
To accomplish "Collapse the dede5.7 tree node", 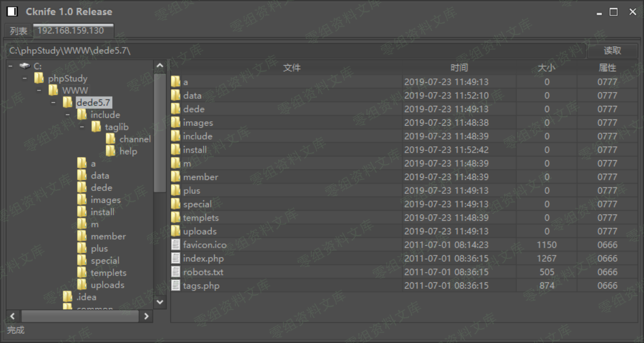I will click(53, 102).
